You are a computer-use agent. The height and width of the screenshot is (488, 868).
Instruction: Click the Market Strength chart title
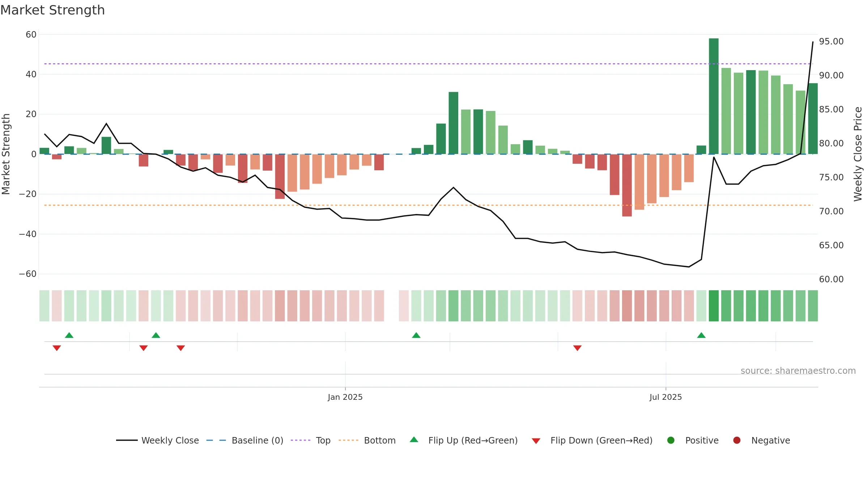click(53, 10)
